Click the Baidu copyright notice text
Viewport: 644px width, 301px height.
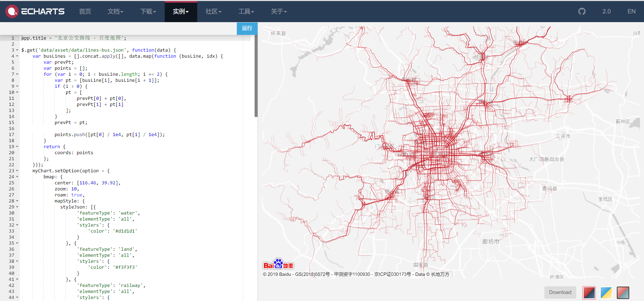356,274
